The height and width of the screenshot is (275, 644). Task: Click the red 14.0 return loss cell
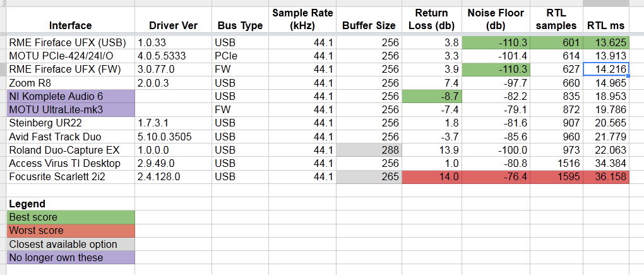click(x=432, y=177)
